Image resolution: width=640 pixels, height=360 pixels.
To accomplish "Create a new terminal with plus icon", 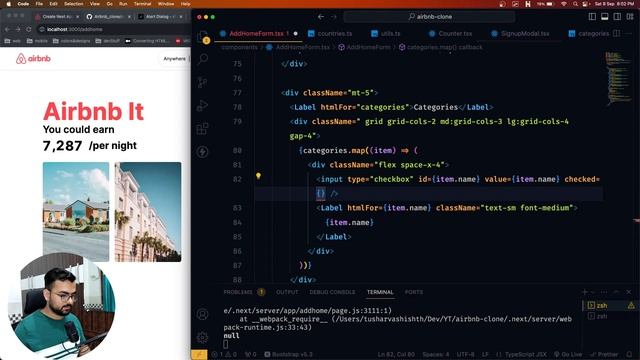I will 584,292.
